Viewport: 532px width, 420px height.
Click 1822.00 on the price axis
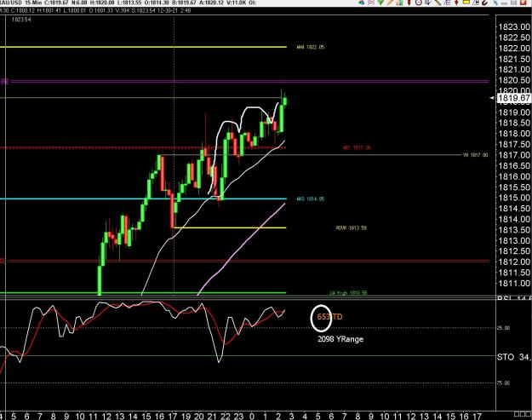(x=513, y=49)
